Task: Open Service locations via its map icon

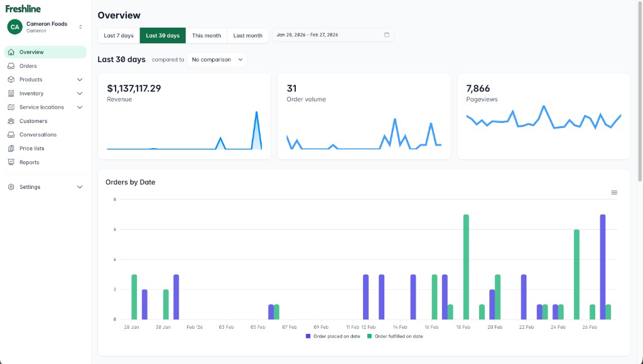Action: pos(11,107)
